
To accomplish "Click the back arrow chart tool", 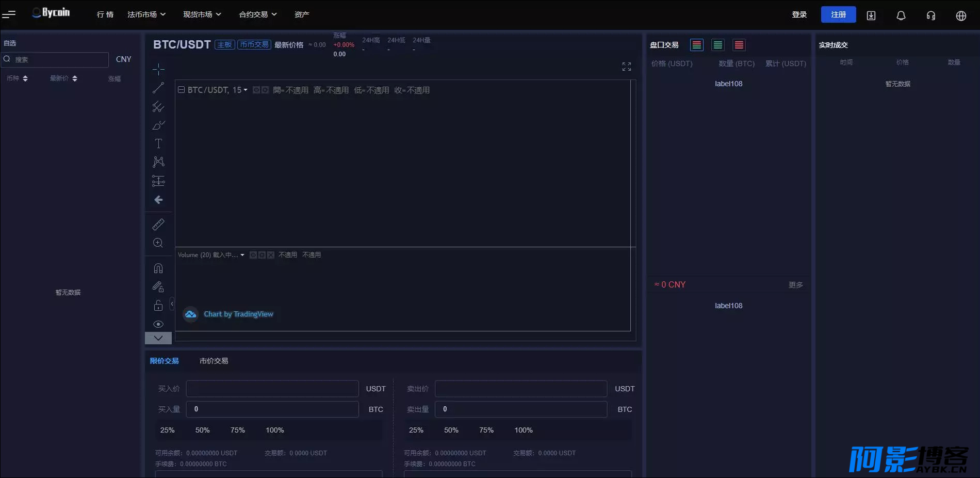I will [x=158, y=200].
